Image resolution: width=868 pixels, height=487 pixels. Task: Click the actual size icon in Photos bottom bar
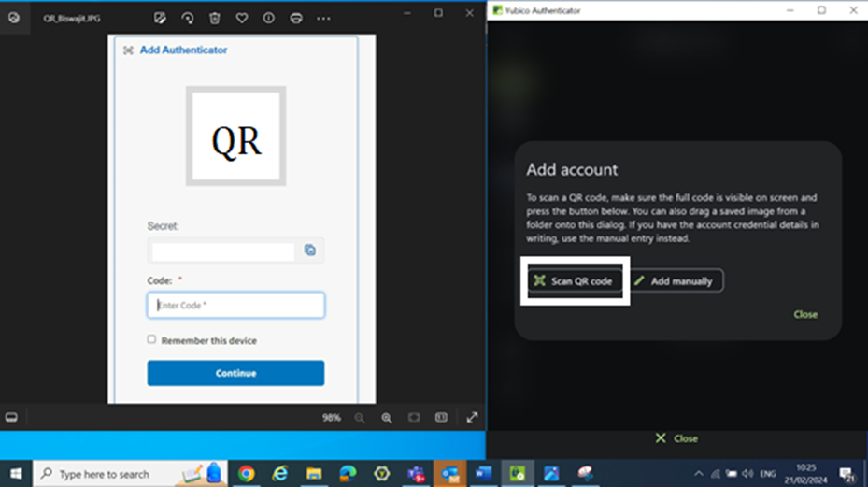point(441,417)
